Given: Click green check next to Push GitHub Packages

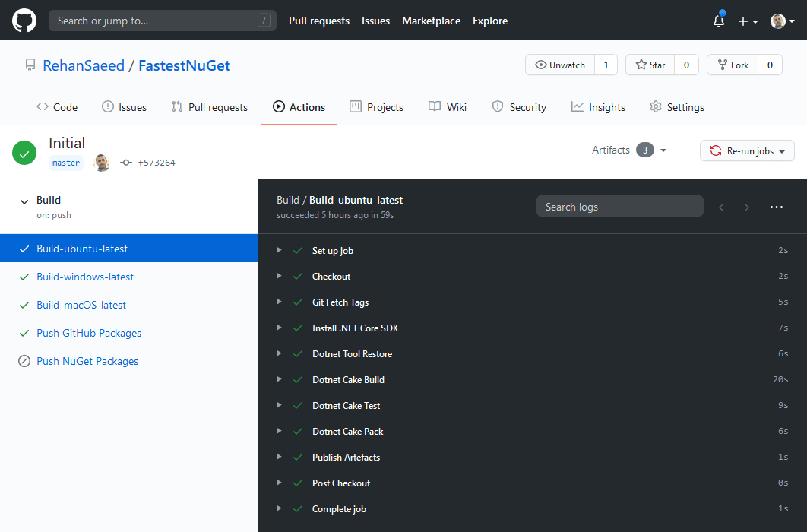Looking at the screenshot, I should click(24, 334).
